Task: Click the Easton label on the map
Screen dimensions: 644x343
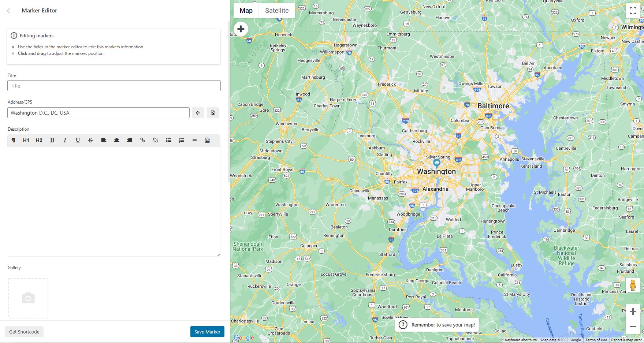Action: click(x=565, y=194)
